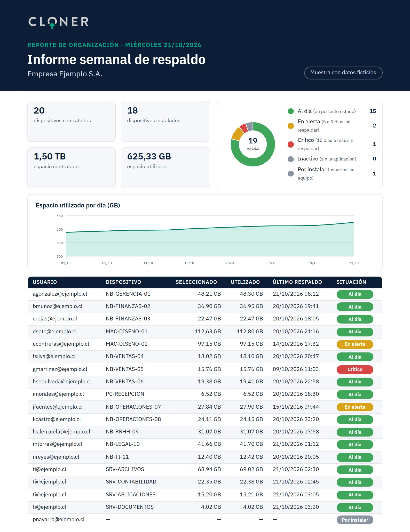410x532 pixels.
Task: Click the ÚLTIMO RESPALDO column header
Action: click(297, 282)
